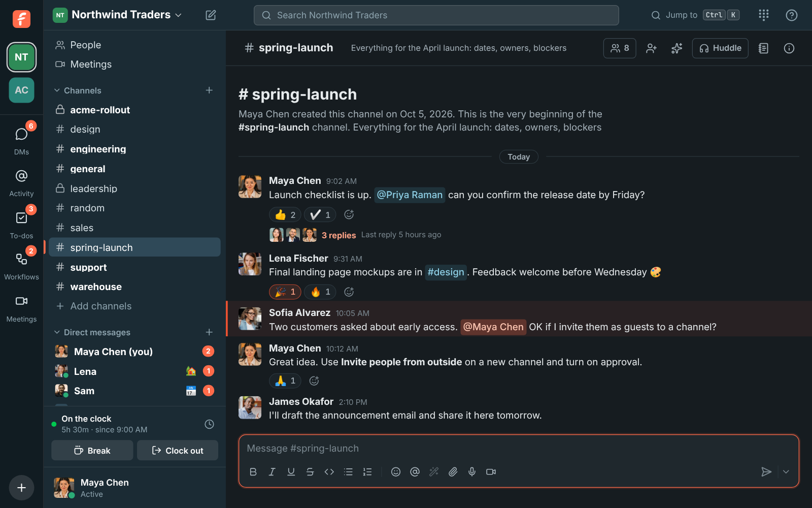Open the apps grid icon
Image resolution: width=812 pixels, height=508 pixels.
pos(764,15)
